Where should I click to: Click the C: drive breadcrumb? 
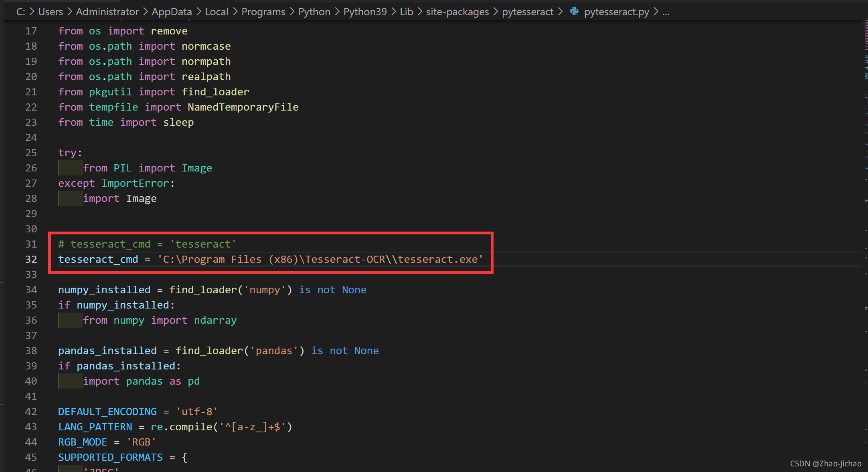pyautogui.click(x=20, y=12)
